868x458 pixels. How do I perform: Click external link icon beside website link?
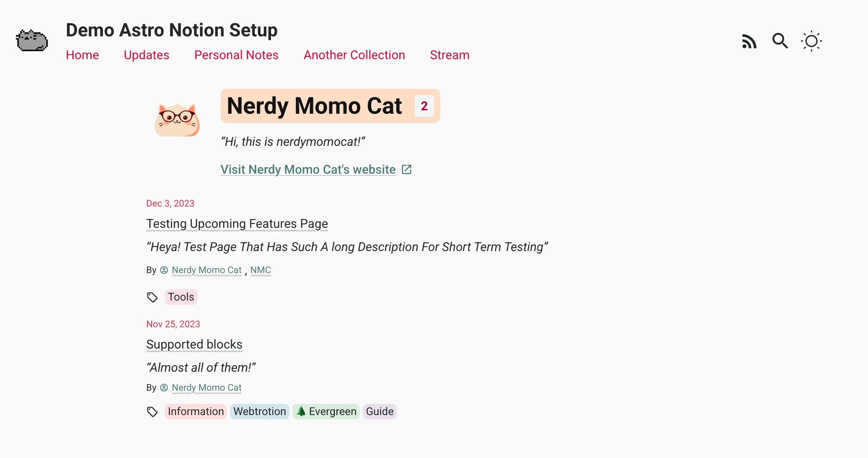pos(407,169)
